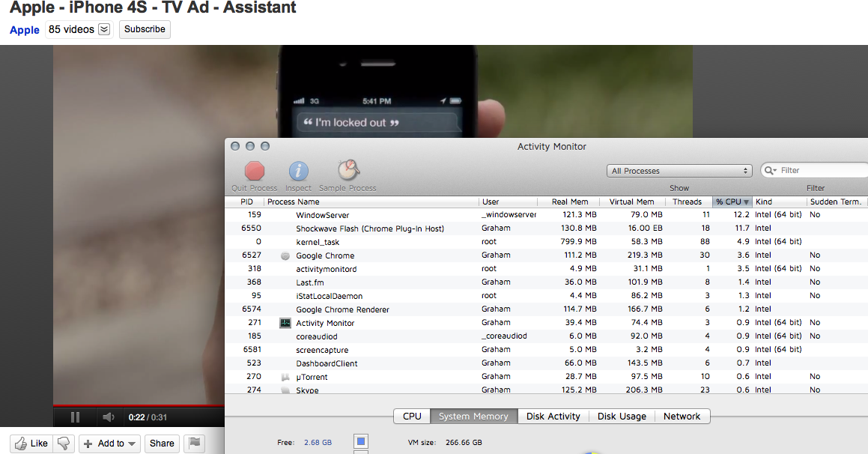Switch to the Disk Activity tab

[x=553, y=417]
